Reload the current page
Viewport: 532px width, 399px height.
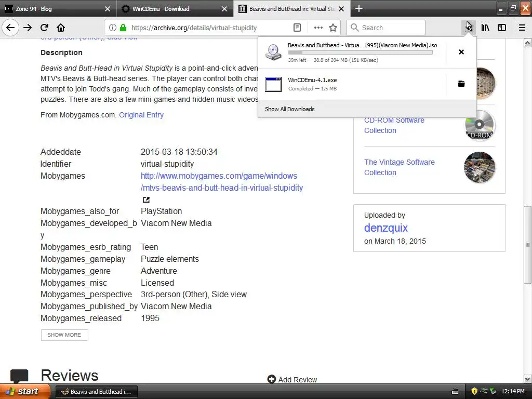click(x=45, y=28)
